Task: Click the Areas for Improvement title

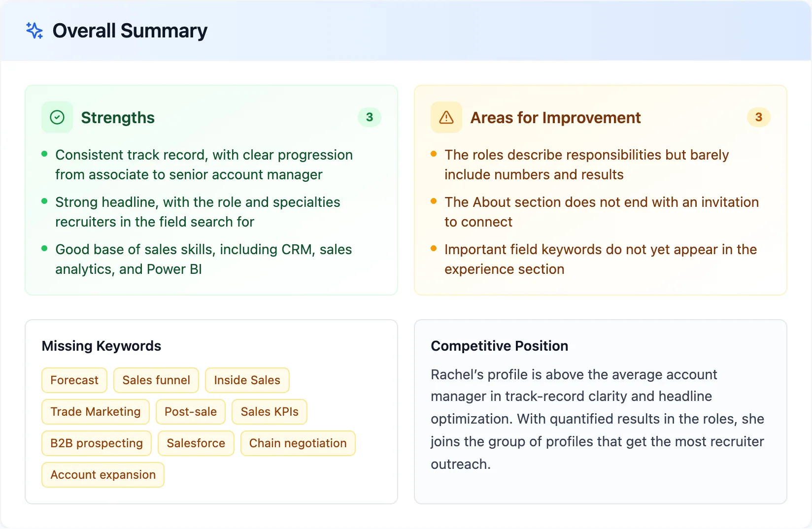Action: click(x=556, y=118)
